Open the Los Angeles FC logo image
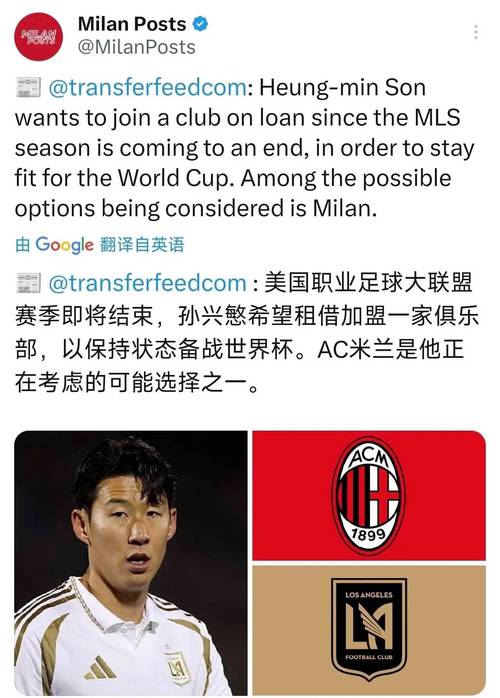Image resolution: width=500 pixels, height=698 pixels. [x=369, y=630]
